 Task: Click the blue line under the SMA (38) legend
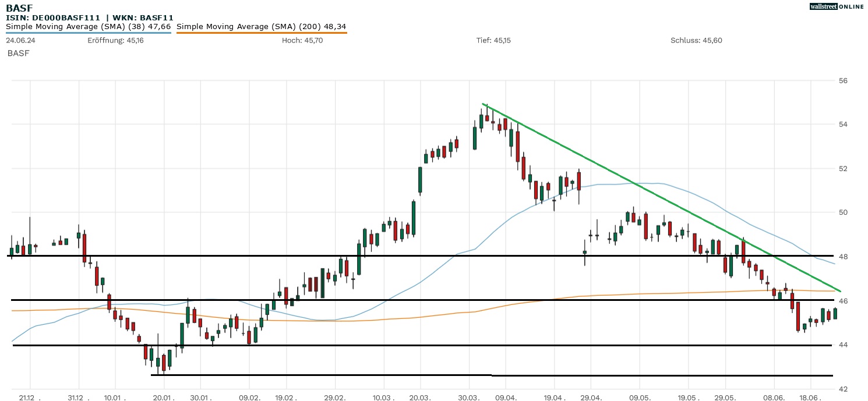[x=88, y=33]
